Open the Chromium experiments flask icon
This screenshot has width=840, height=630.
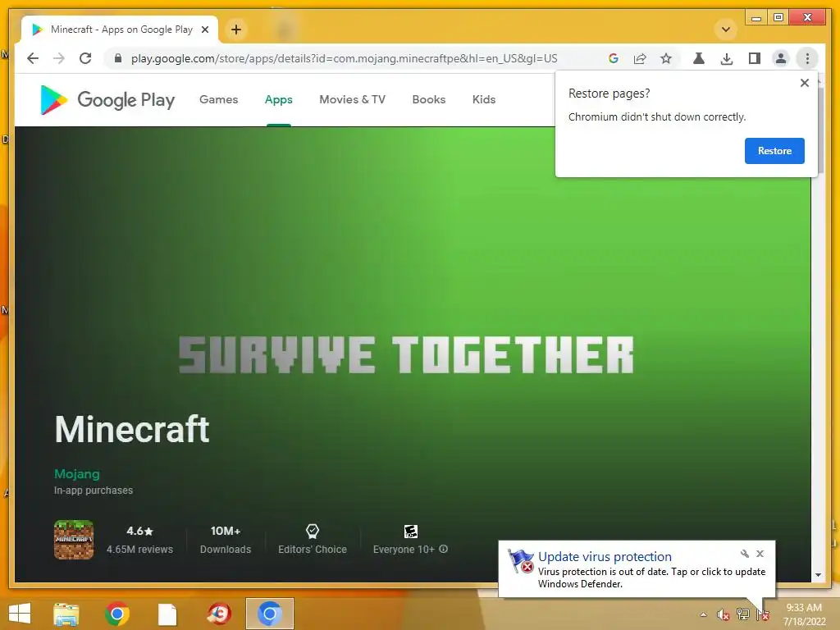tap(699, 58)
